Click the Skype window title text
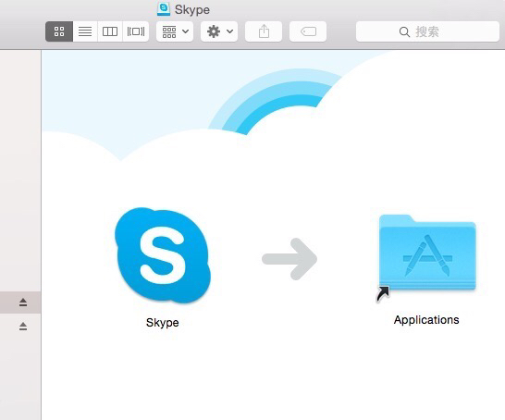The height and width of the screenshot is (420, 505). tap(192, 9)
